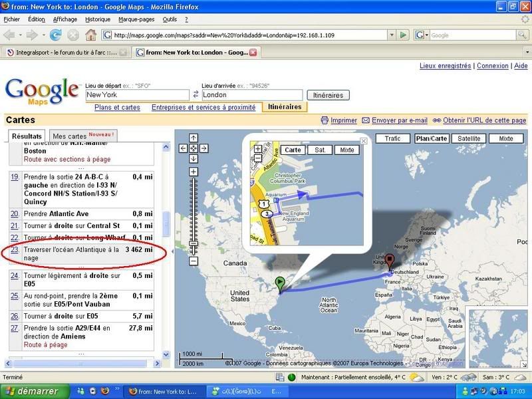Screen dimensions: 532x399
Task: Switch map view to Plan/Carte
Action: click(x=432, y=138)
